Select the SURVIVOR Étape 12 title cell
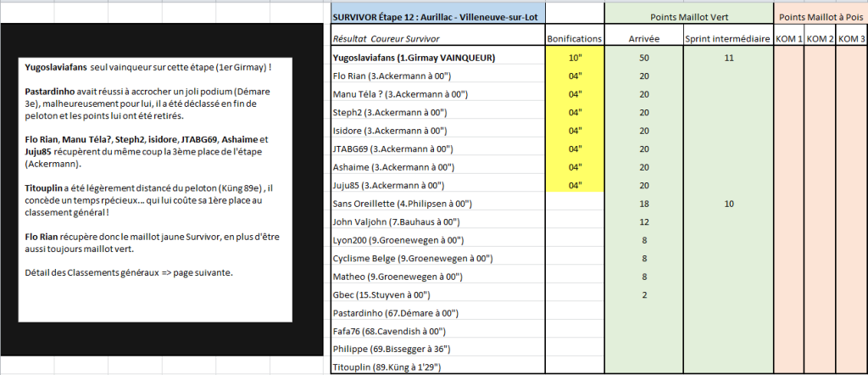 click(x=438, y=16)
